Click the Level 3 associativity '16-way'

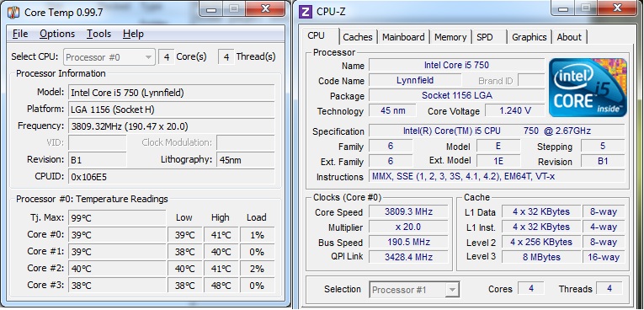click(x=604, y=257)
